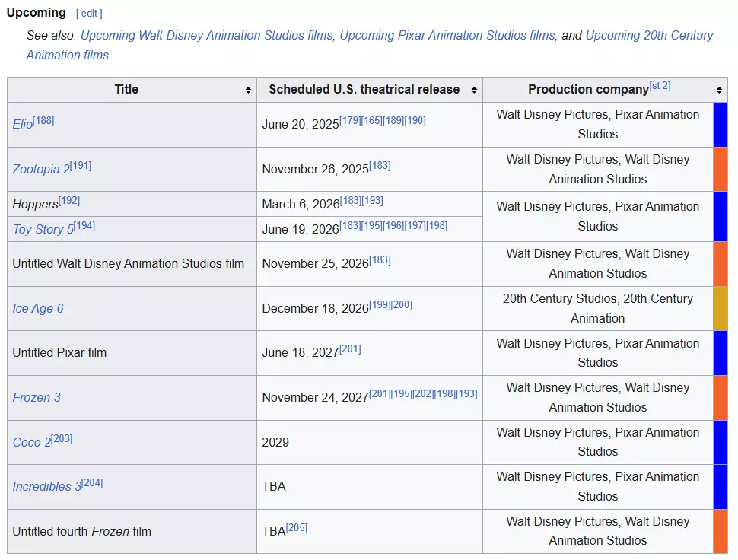Click the Untitled fourth Frozen film cell

click(132, 531)
